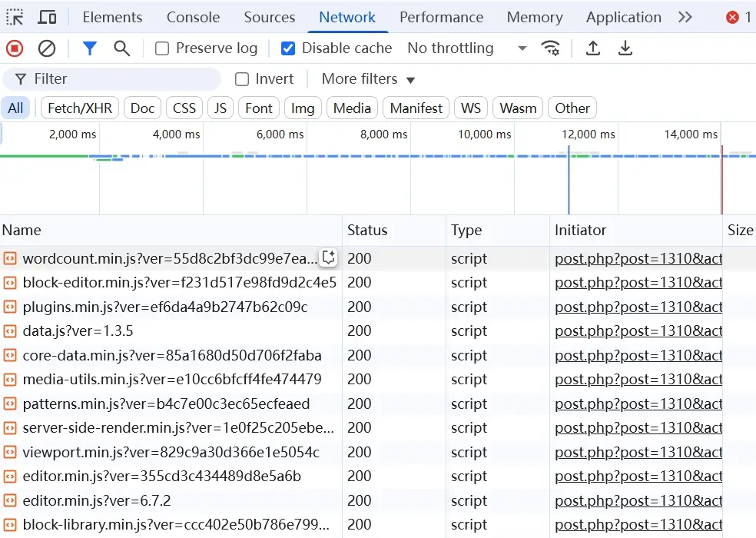The image size is (756, 538).
Task: Switch to the Elements tab
Action: [112, 18]
